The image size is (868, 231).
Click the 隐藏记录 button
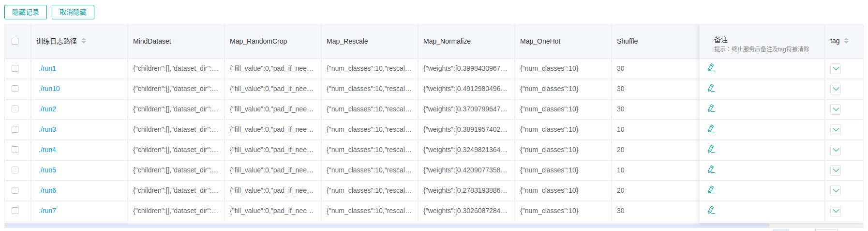tap(26, 12)
